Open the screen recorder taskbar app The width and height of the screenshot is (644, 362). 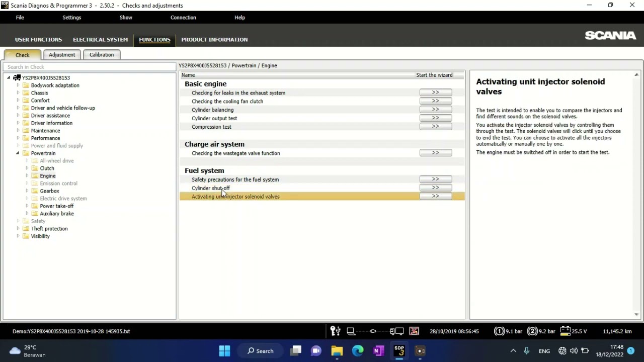click(x=420, y=351)
